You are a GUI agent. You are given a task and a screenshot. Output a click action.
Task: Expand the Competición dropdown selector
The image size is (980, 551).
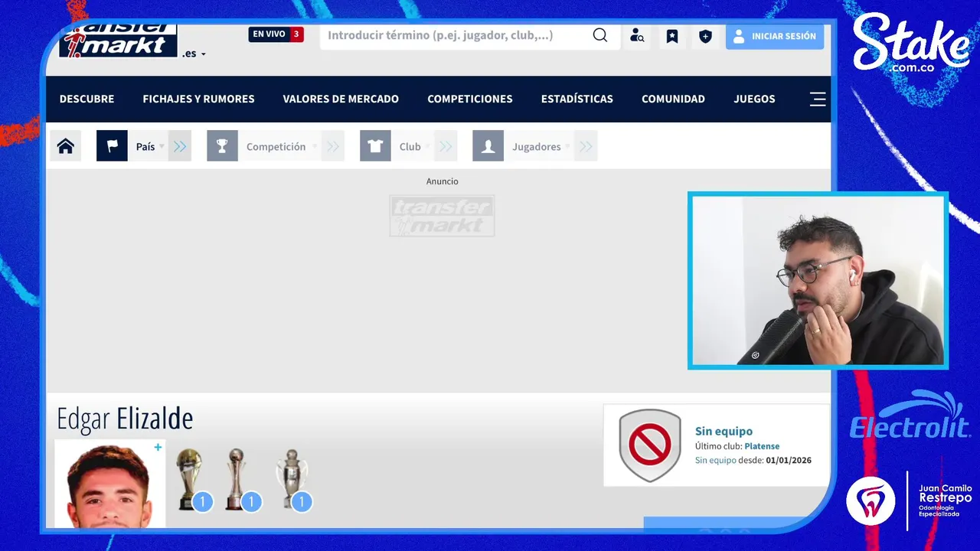pos(280,146)
